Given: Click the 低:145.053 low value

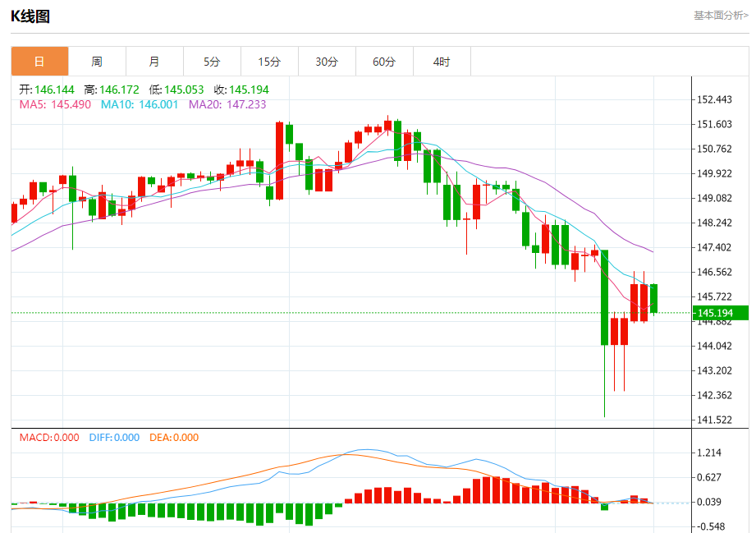Looking at the screenshot, I should click(176, 90).
